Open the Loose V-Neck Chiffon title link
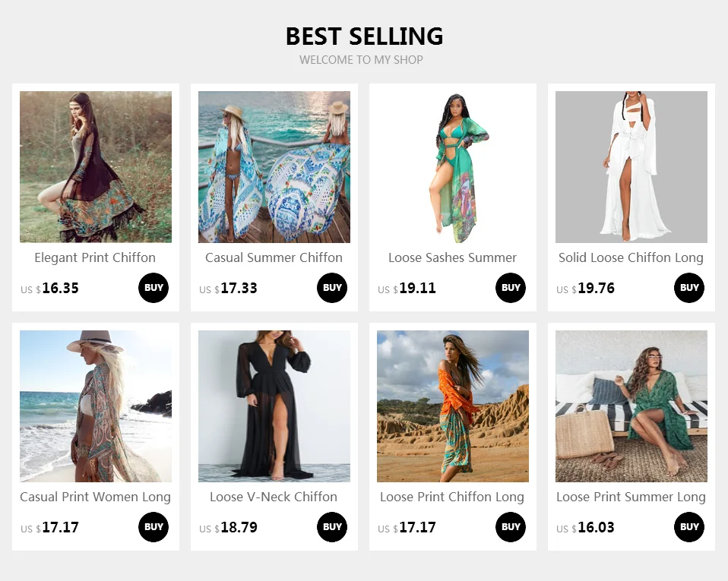 pyautogui.click(x=274, y=497)
